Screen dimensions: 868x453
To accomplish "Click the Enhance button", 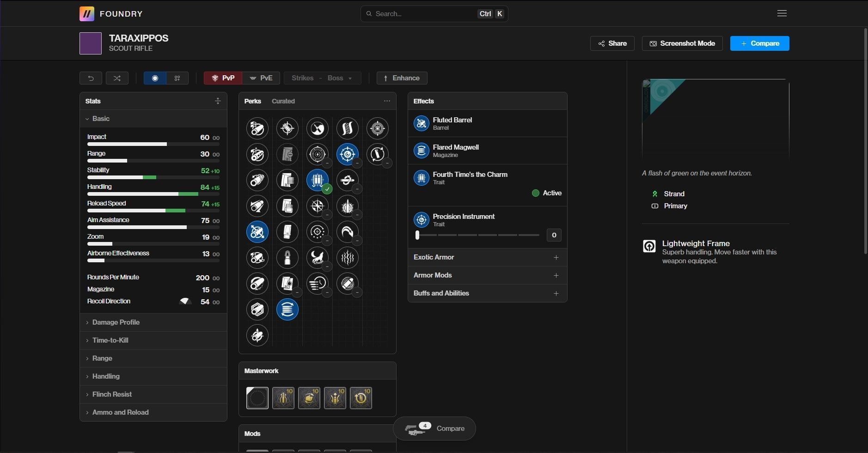I will coord(402,78).
